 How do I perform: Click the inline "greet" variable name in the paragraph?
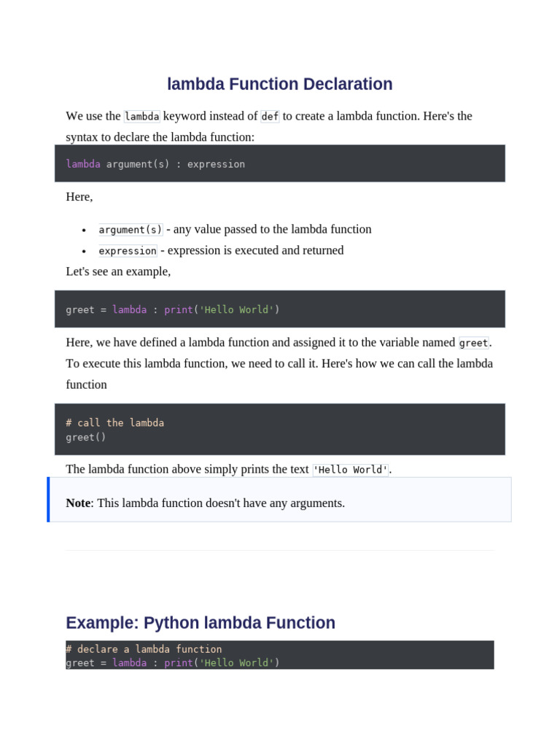coord(473,343)
